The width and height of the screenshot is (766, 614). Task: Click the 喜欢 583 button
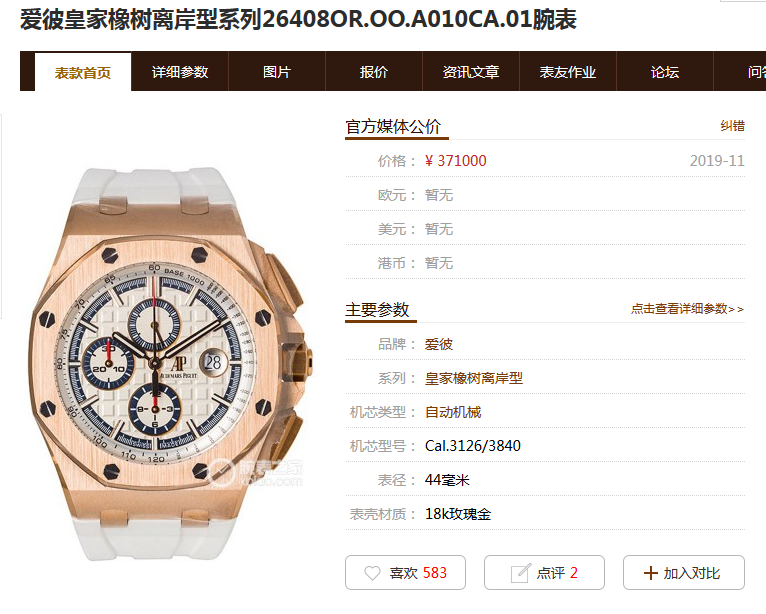[405, 572]
